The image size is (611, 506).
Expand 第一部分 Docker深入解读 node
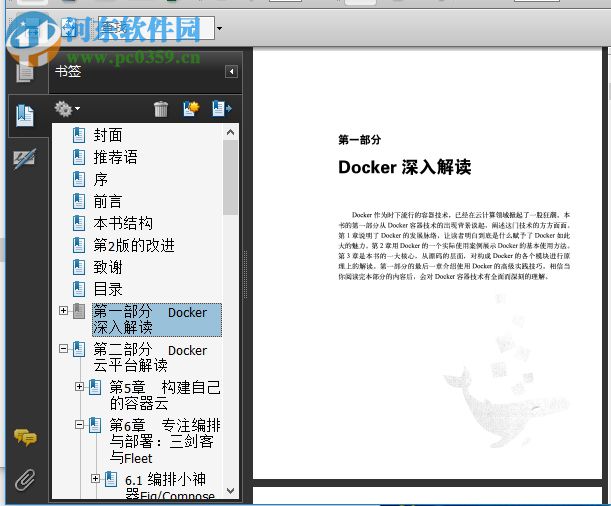[x=63, y=310]
